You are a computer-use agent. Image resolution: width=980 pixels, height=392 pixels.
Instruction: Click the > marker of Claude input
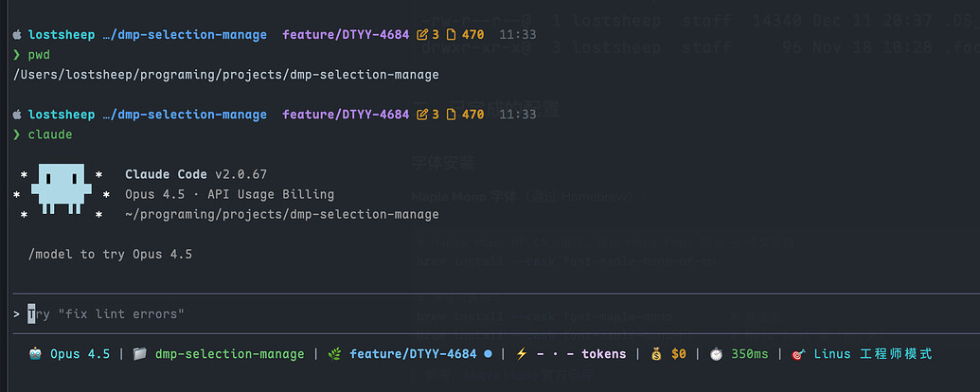pyautogui.click(x=16, y=313)
